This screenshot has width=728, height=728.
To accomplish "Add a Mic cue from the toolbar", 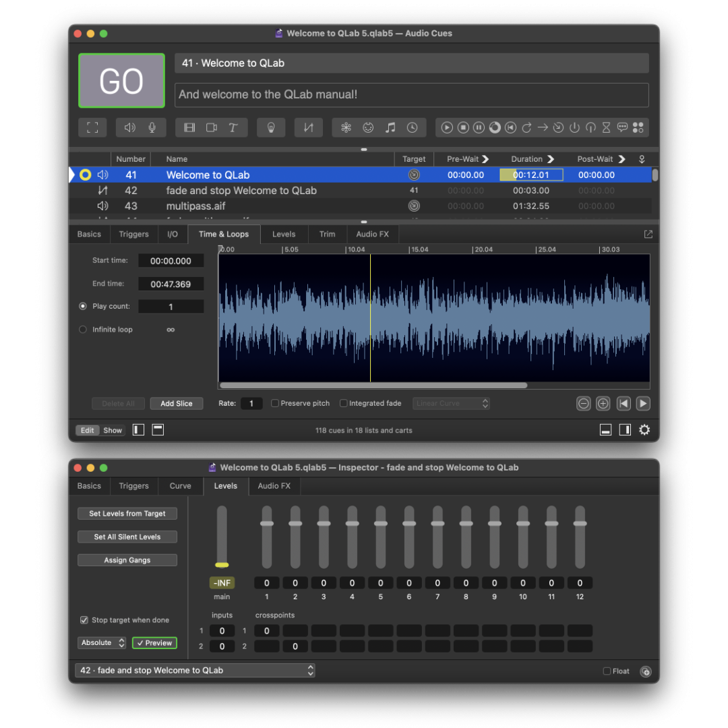I will [152, 127].
